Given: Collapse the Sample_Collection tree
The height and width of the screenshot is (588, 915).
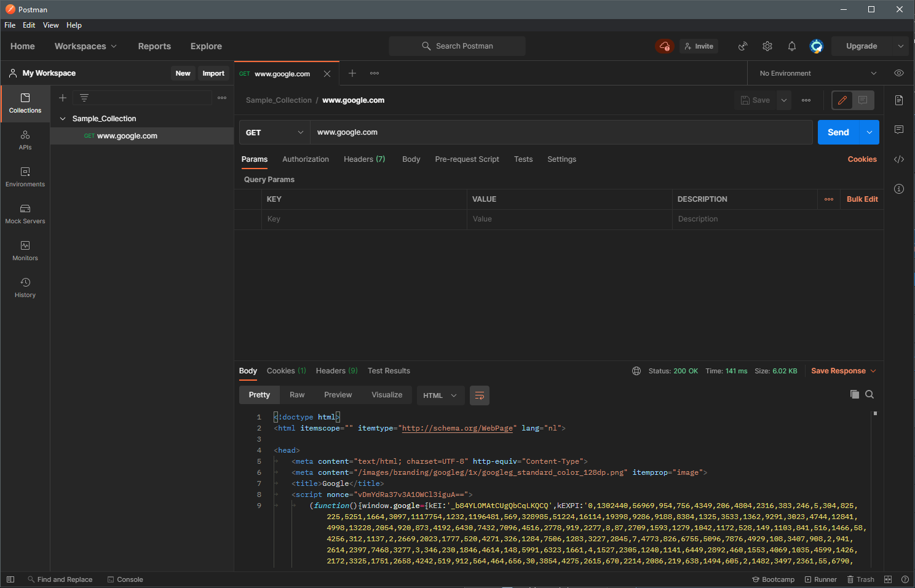Looking at the screenshot, I should point(63,119).
